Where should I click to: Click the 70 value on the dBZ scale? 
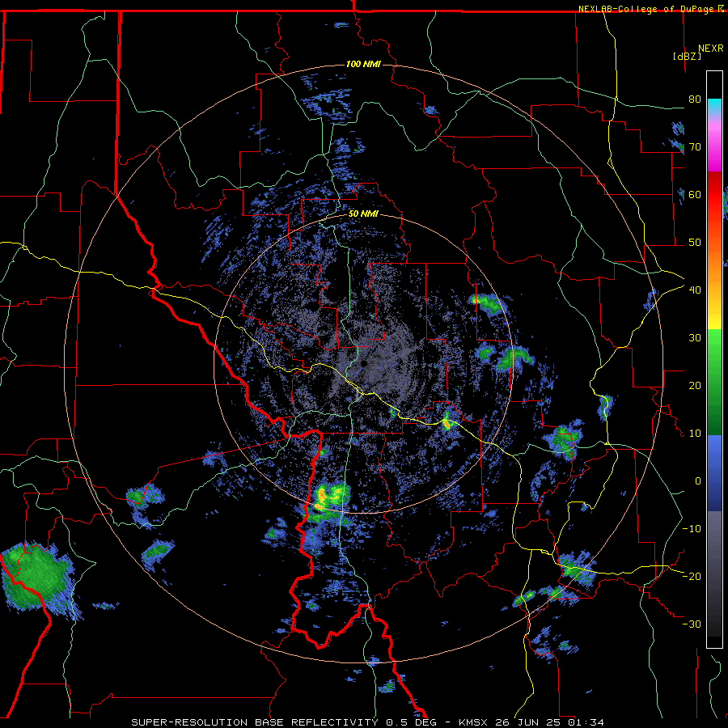click(x=695, y=147)
